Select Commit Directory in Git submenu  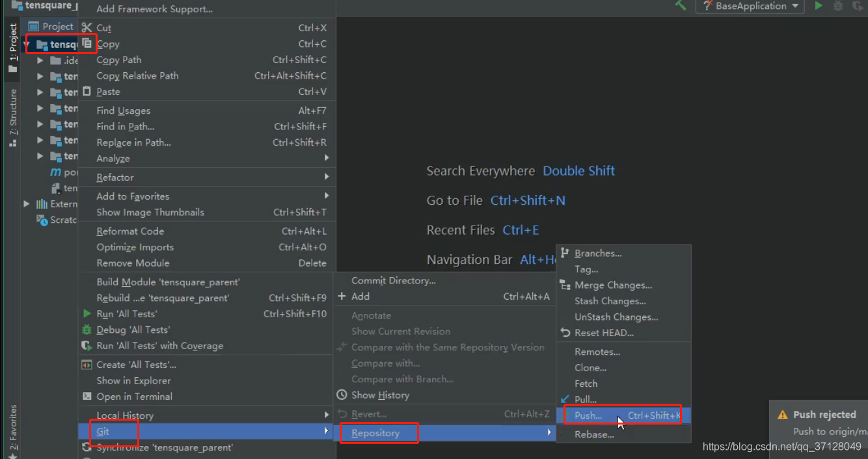445,281
